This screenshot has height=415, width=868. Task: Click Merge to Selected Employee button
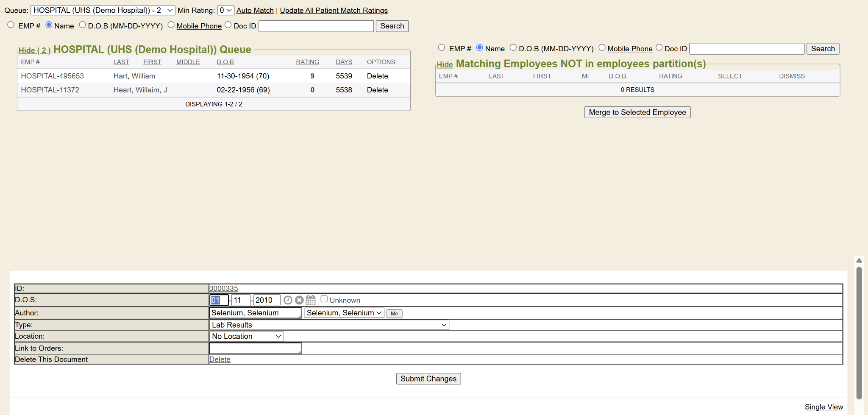pos(637,112)
